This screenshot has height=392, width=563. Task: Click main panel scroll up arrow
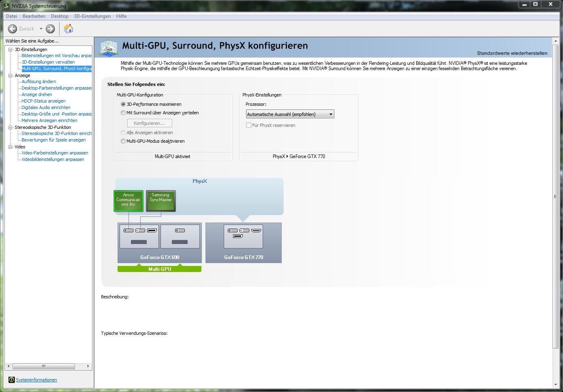tap(555, 41)
